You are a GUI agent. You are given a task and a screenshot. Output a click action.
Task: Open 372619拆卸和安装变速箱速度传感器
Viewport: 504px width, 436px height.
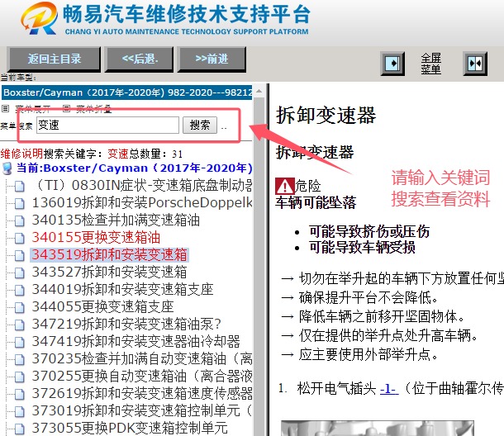click(142, 394)
